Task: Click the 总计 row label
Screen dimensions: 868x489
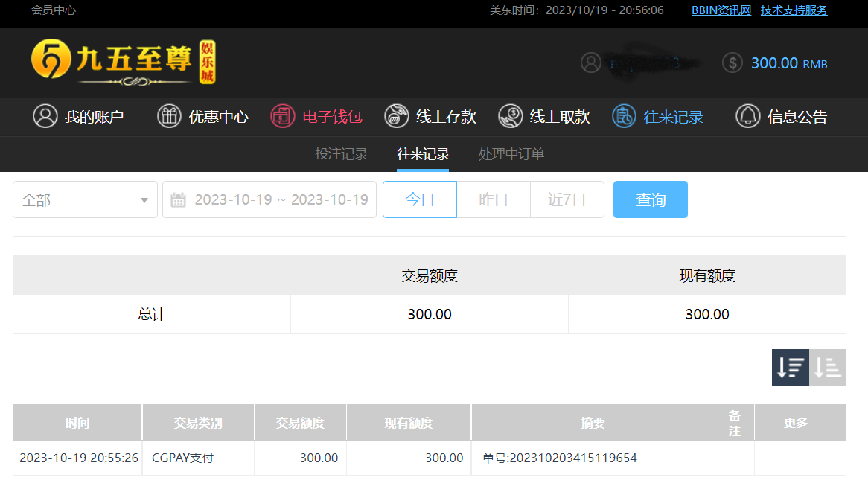Action: pos(152,314)
